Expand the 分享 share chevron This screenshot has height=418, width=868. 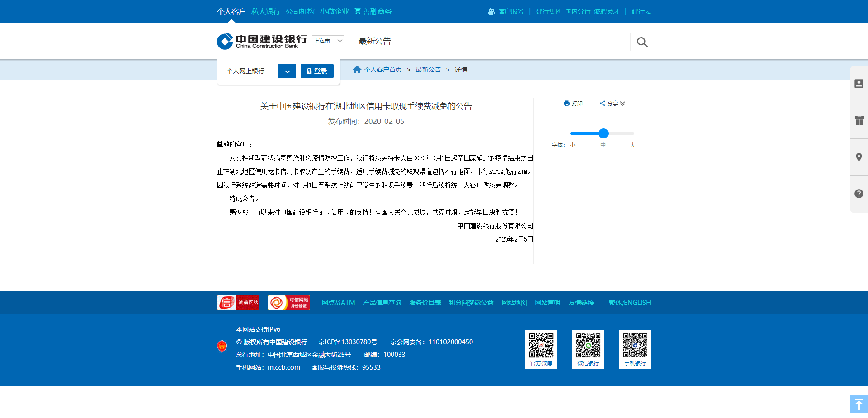click(623, 104)
